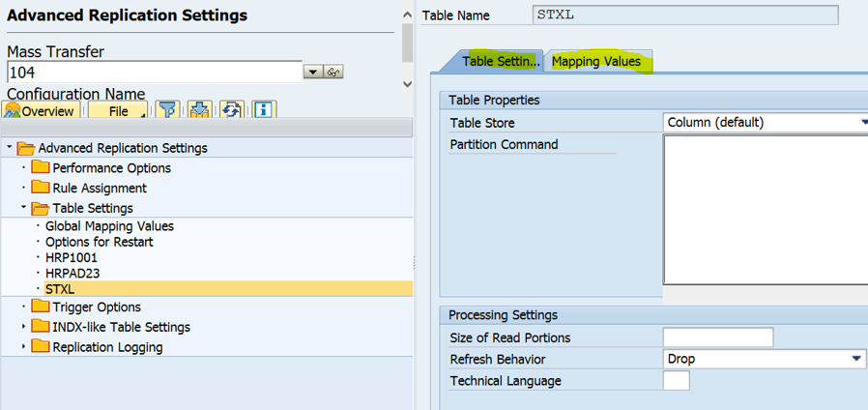Collapse the Table Settings tree node
This screenshot has width=868, height=410.
pos(23,207)
